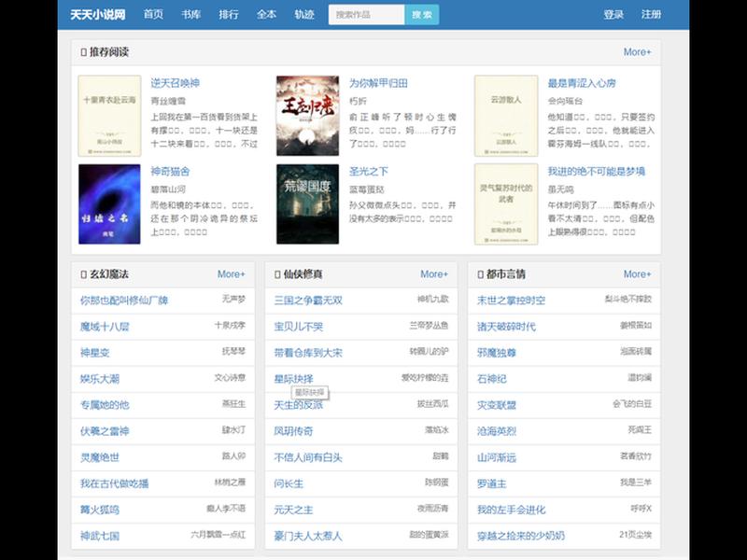Open novel 魔域十八层
The width and height of the screenshot is (747, 560).
click(105, 327)
